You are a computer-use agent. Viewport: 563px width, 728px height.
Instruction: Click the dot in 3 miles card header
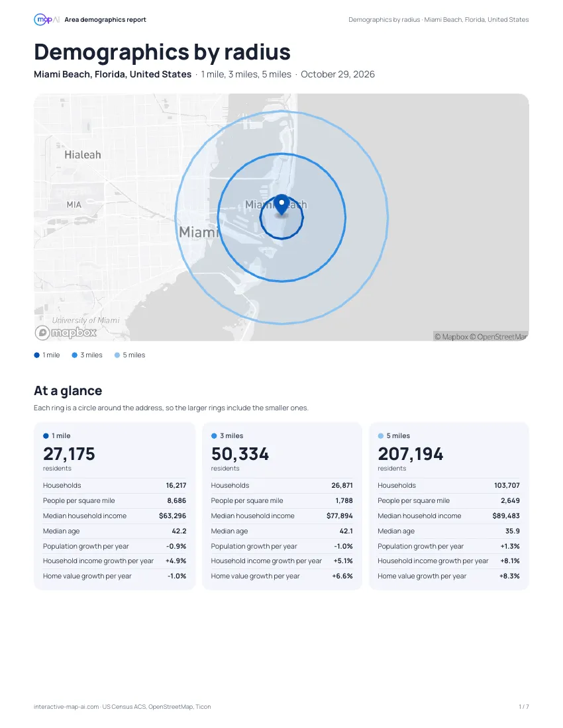tap(214, 436)
